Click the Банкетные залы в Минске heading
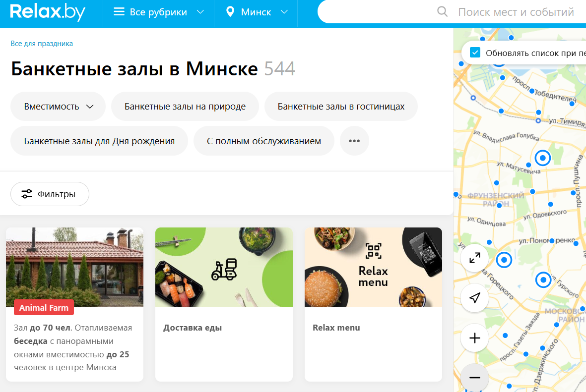586x392 pixels. (134, 69)
